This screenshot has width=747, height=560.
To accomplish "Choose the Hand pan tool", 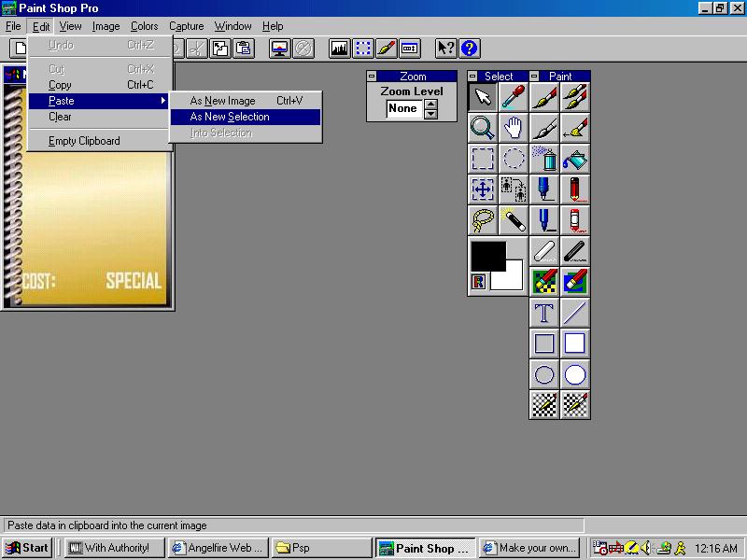I will coord(513,128).
